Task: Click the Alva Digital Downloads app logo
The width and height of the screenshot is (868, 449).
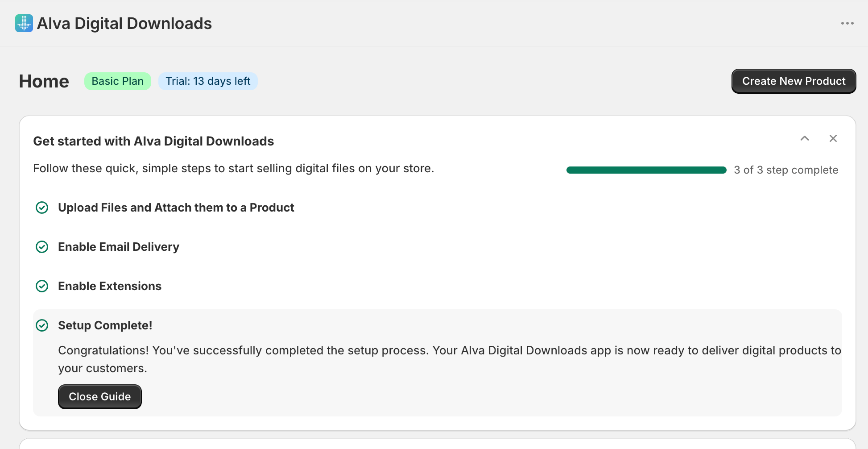Action: pyautogui.click(x=24, y=23)
